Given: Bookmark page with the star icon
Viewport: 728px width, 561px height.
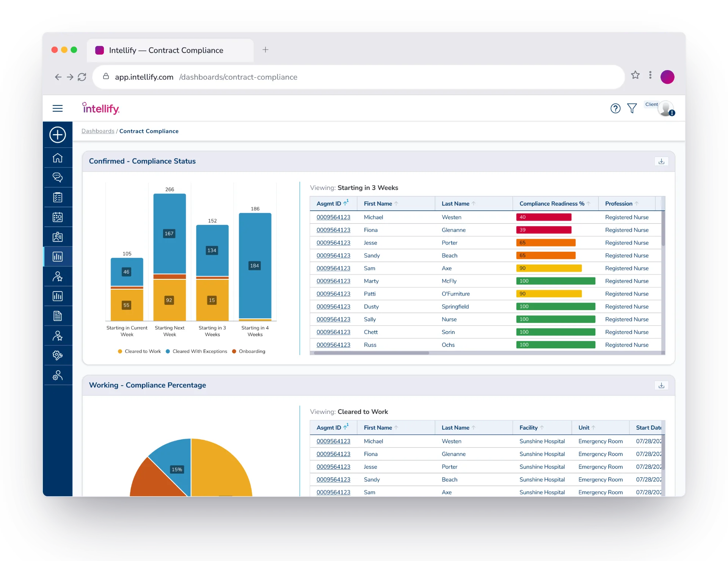Looking at the screenshot, I should [635, 75].
